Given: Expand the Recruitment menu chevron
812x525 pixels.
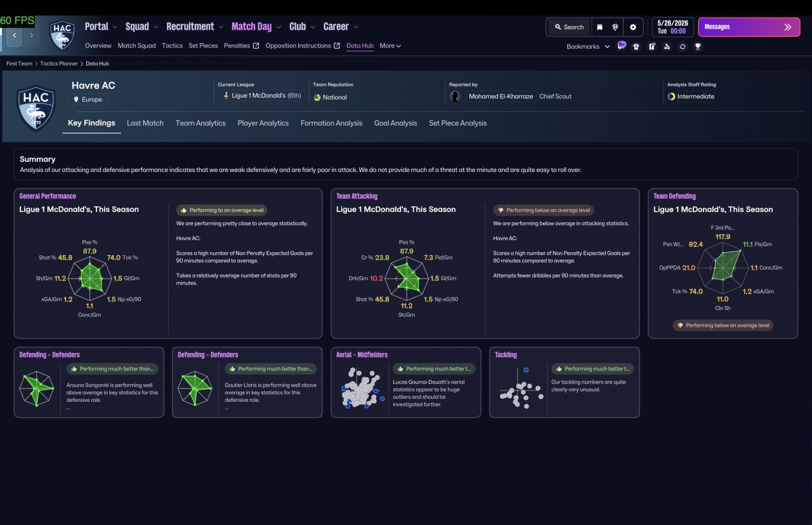Looking at the screenshot, I should coord(220,27).
